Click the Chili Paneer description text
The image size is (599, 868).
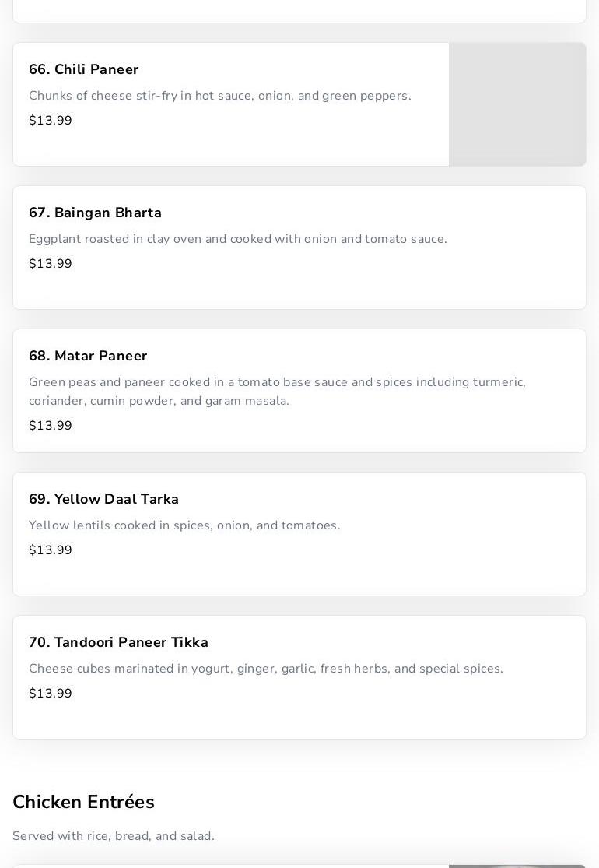(219, 96)
